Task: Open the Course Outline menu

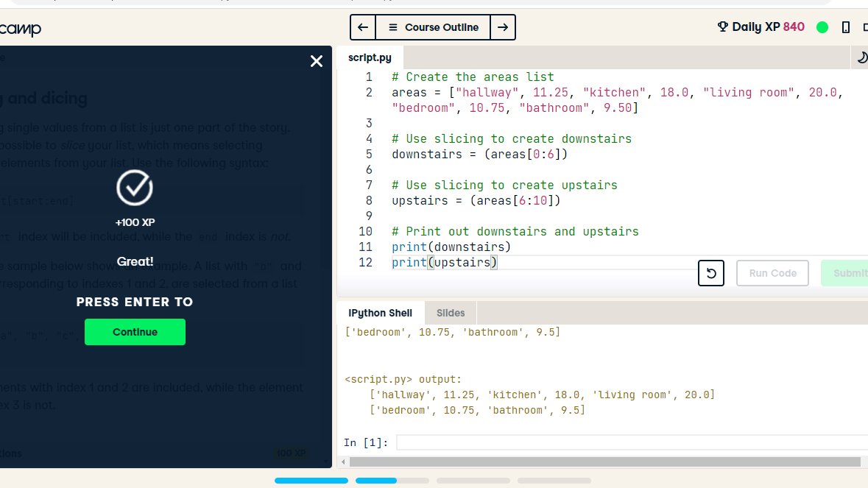Action: (433, 27)
